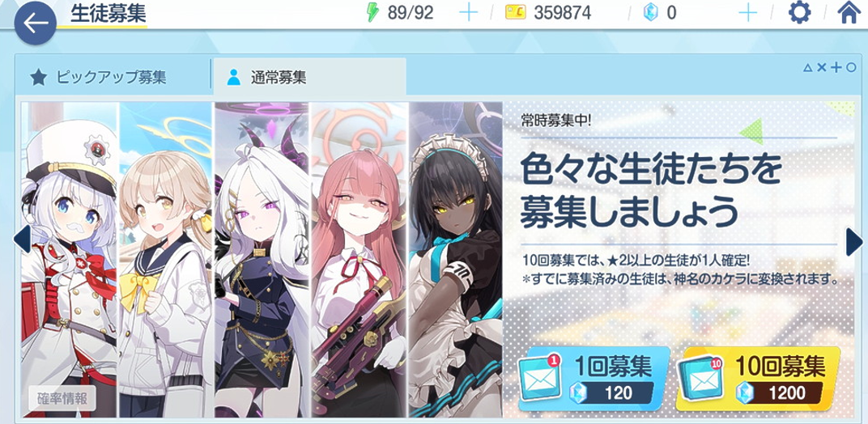Select the dark-skinned maid character portrait

click(456, 260)
